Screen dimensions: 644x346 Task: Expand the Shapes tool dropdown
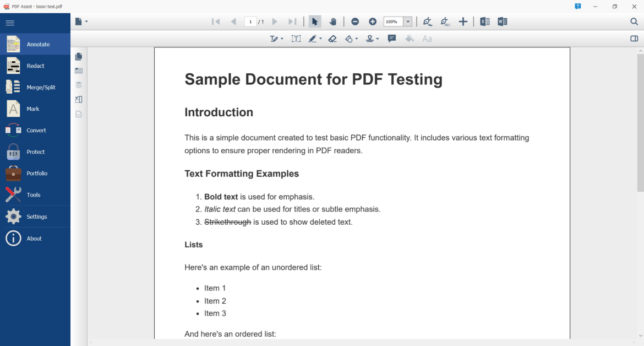click(x=356, y=39)
